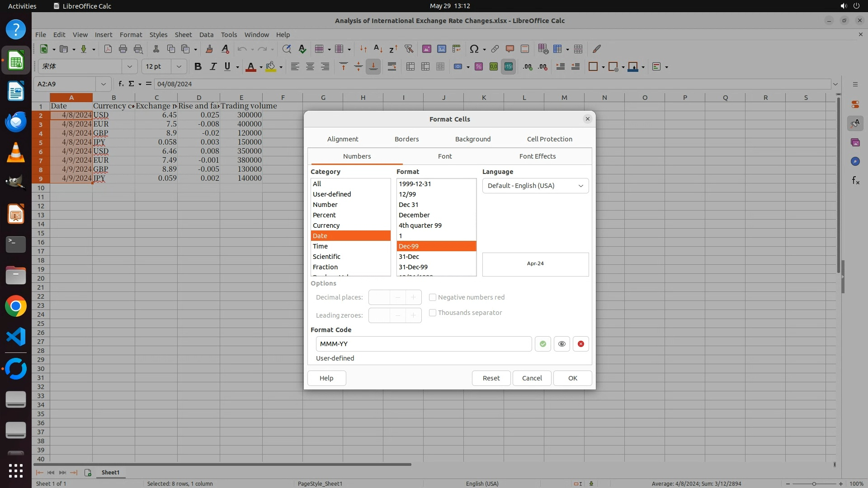The height and width of the screenshot is (488, 868).
Task: Switch to the Font Effects tab
Action: tap(537, 156)
